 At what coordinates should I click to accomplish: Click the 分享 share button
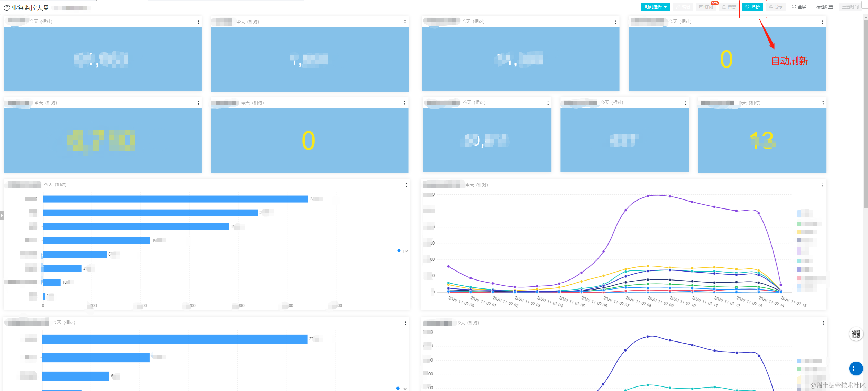click(776, 7)
